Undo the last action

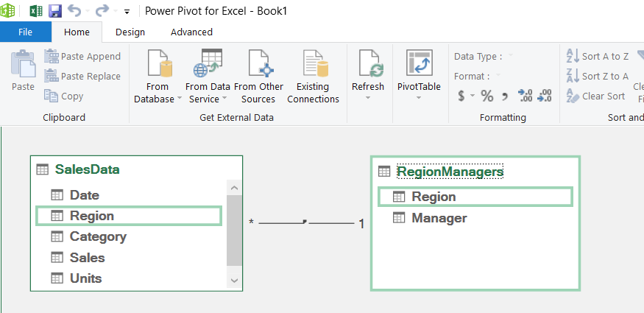click(74, 10)
